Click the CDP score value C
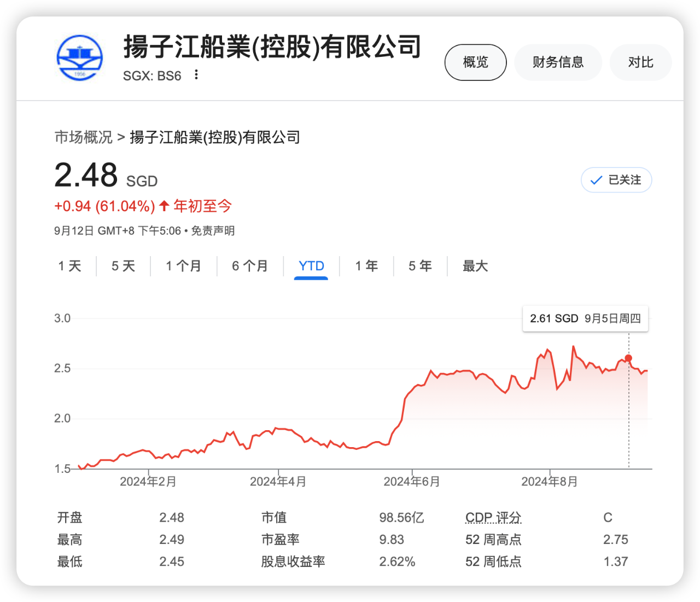Image resolution: width=700 pixels, height=602 pixels. 608,518
